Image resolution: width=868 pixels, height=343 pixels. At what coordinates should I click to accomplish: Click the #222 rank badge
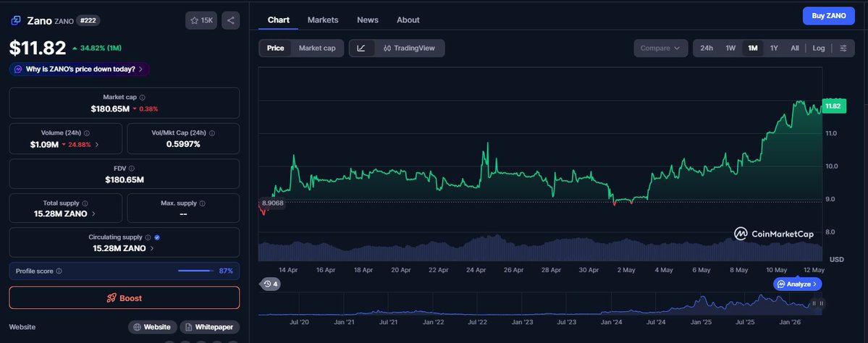point(88,20)
